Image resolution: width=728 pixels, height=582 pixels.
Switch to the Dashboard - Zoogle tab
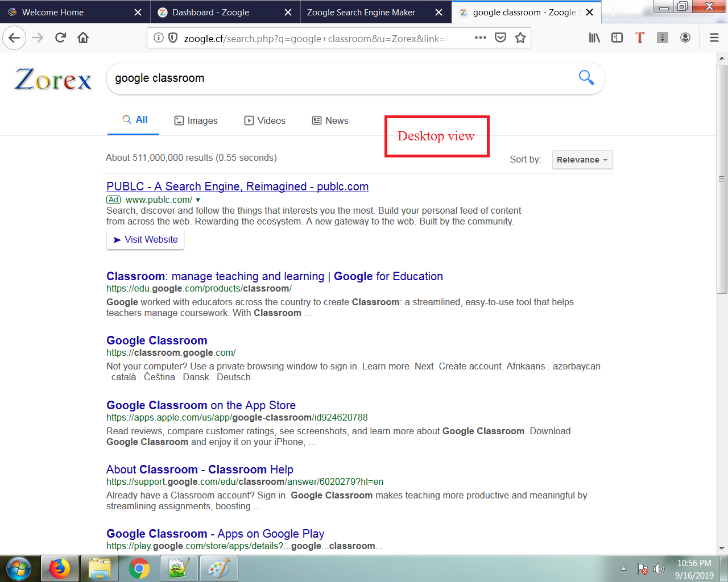tap(211, 12)
